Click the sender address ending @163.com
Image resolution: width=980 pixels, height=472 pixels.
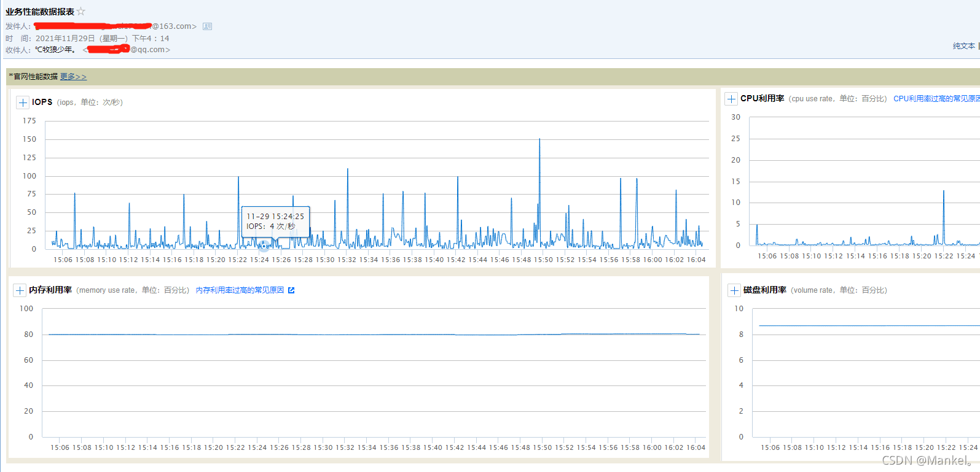coord(116,26)
